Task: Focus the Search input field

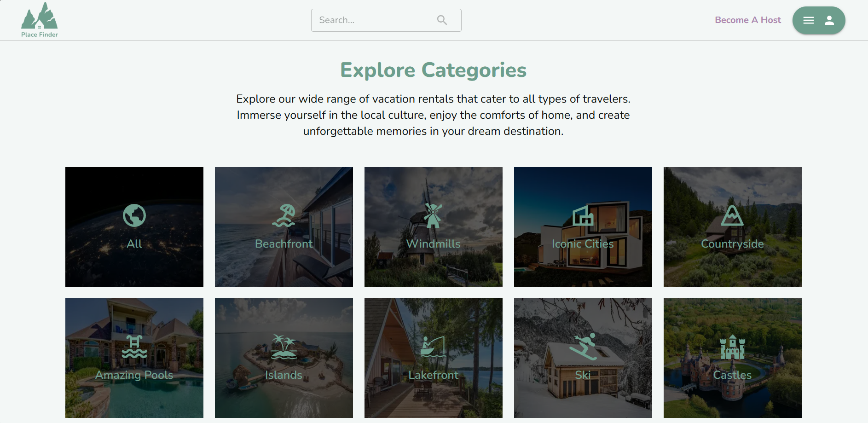Action: click(386, 20)
